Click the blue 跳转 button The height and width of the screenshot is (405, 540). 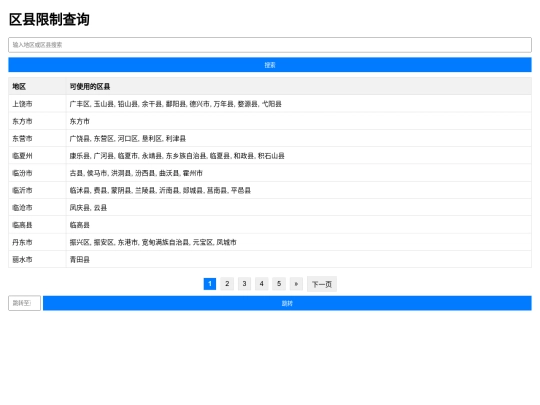pos(287,303)
